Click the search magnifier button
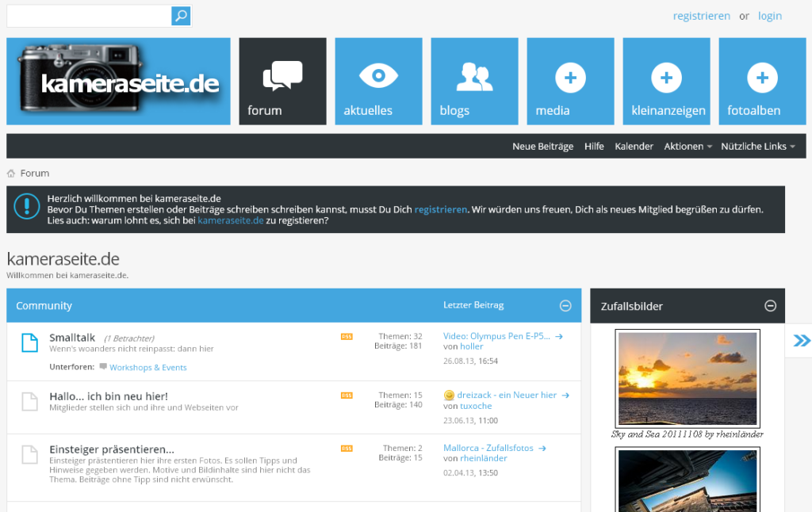Image resolution: width=812 pixels, height=512 pixels. point(181,16)
